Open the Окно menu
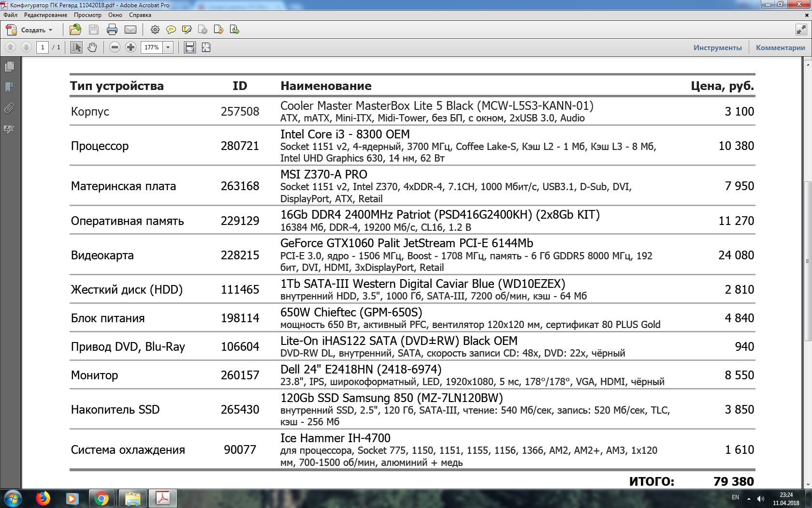The height and width of the screenshot is (508, 812). (115, 15)
